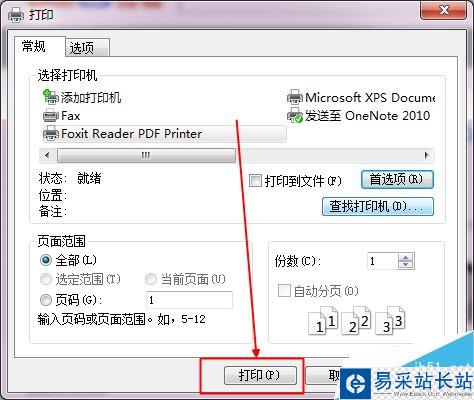Open the 常规 tab
474x400 pixels.
coord(39,46)
